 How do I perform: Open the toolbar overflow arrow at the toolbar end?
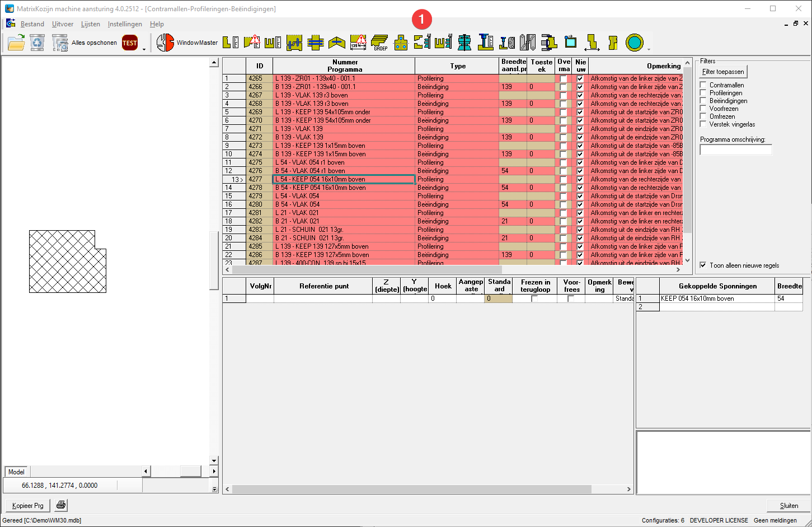[x=649, y=49]
